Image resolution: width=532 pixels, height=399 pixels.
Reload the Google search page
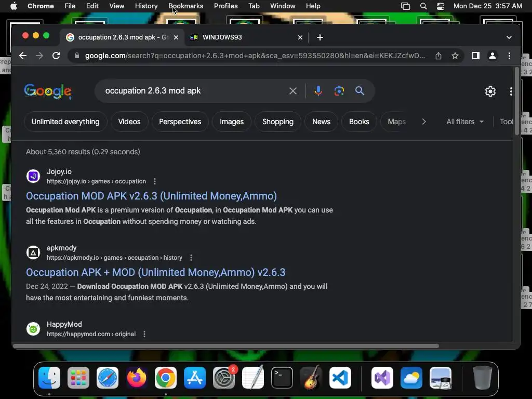click(56, 56)
